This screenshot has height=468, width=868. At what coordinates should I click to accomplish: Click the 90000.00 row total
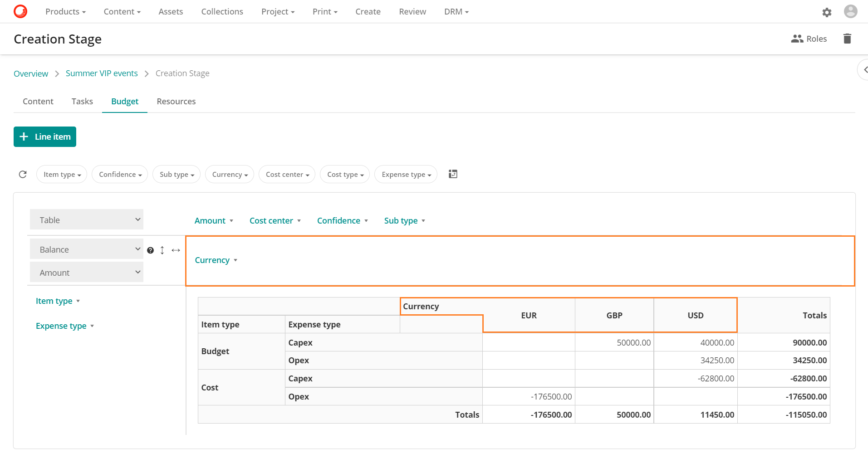tap(784, 342)
